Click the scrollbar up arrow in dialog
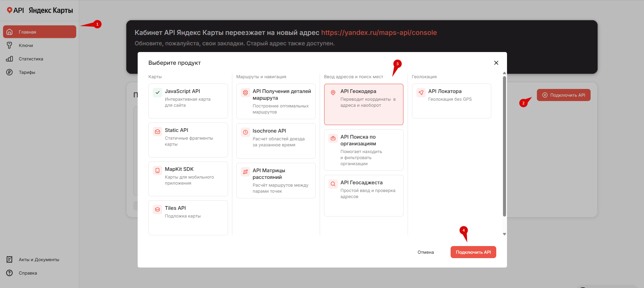 [x=504, y=73]
